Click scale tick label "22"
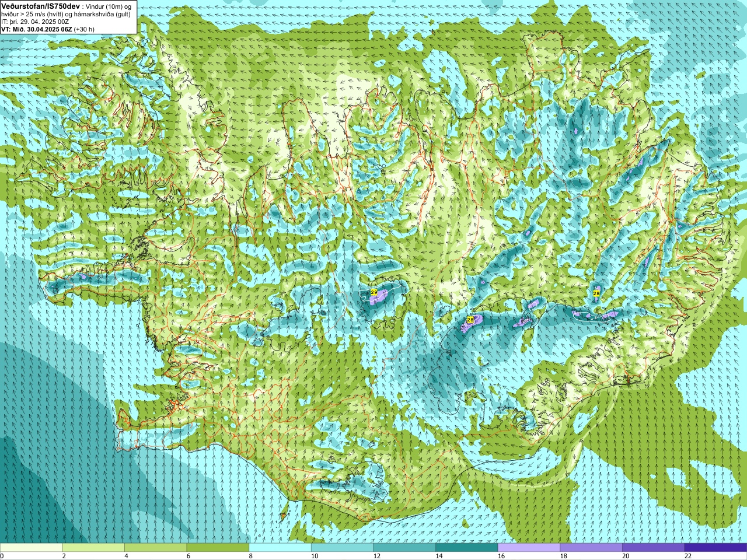Screen dimensions: 747x560 pos(687,556)
